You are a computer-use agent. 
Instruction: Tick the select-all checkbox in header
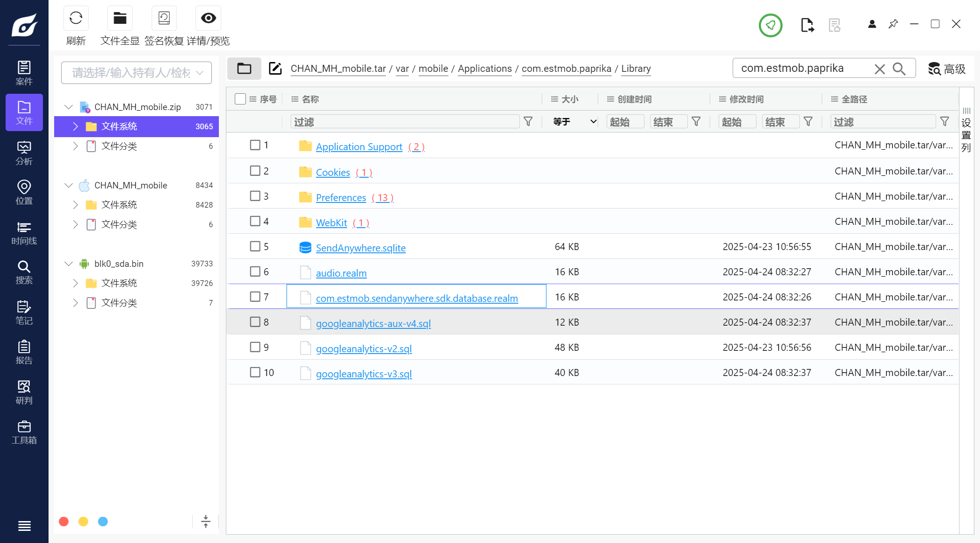(240, 99)
